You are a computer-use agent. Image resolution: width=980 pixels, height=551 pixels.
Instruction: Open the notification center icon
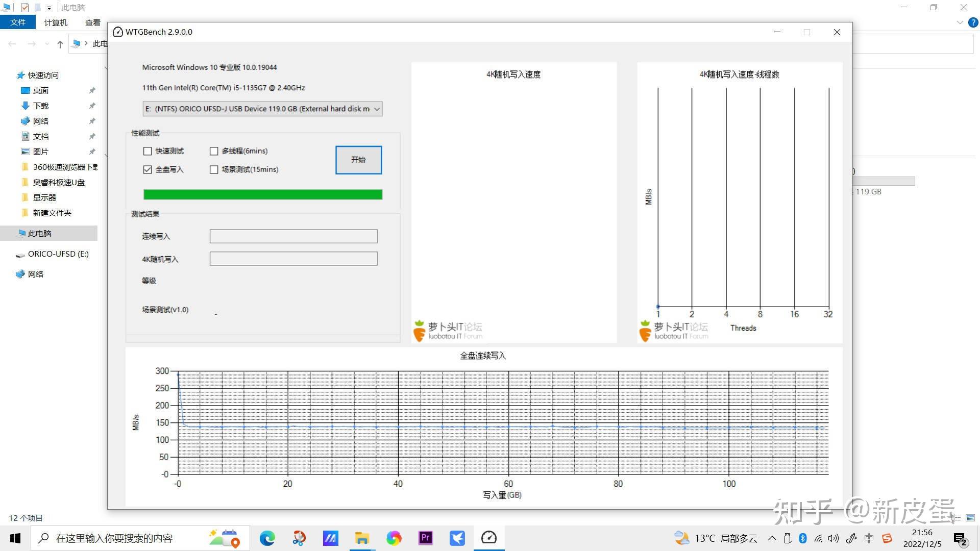click(960, 538)
